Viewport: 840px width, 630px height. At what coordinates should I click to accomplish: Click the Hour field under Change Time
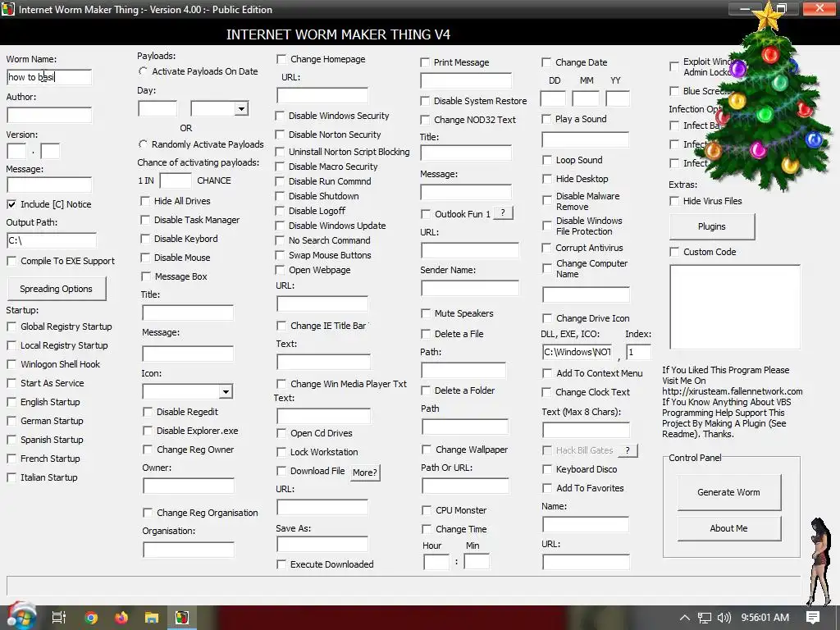pos(436,562)
